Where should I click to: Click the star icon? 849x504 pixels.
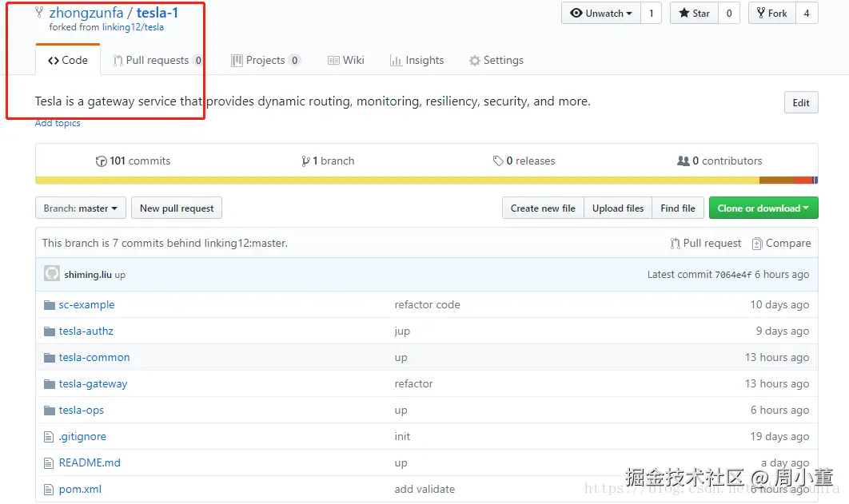click(684, 13)
